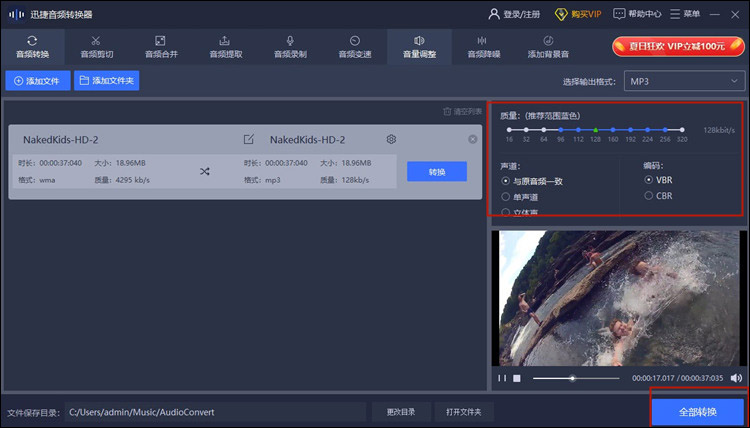
Task: Select CBR encoding option
Action: point(658,196)
